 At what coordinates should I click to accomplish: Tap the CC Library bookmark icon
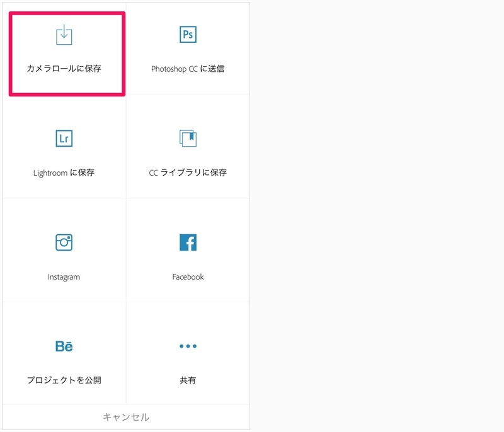click(188, 138)
